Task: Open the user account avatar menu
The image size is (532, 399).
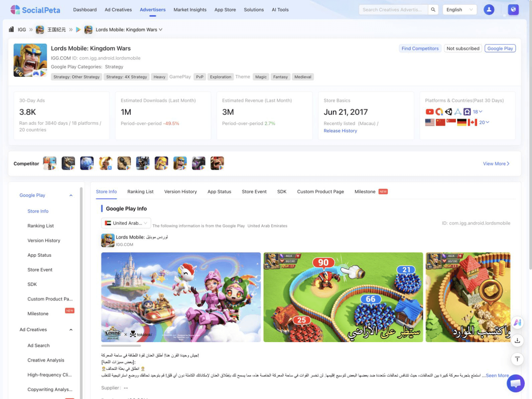Action: click(x=489, y=10)
